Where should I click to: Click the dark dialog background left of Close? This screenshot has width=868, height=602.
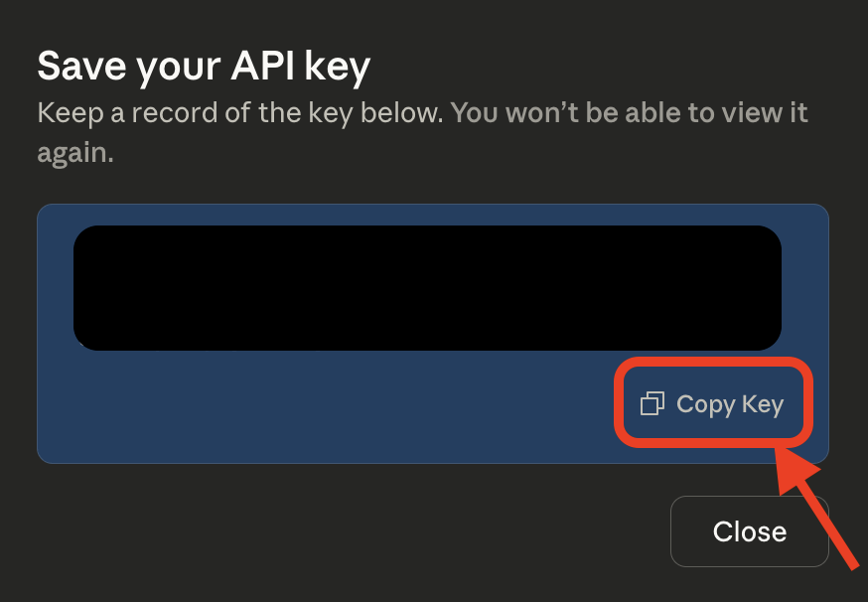coord(348,531)
